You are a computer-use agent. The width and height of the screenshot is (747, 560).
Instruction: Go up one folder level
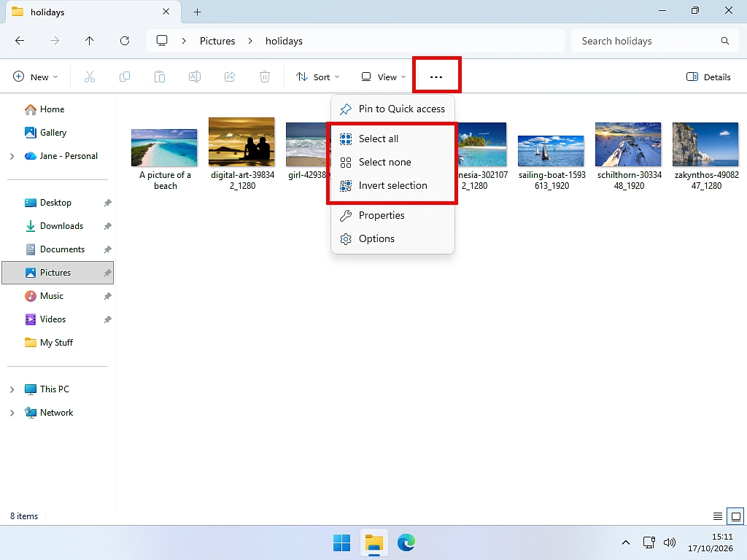pyautogui.click(x=90, y=41)
